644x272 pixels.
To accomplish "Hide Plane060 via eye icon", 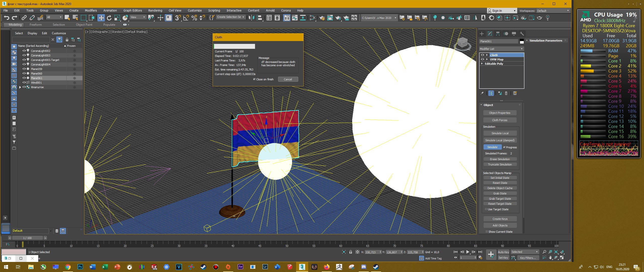I will [24, 73].
